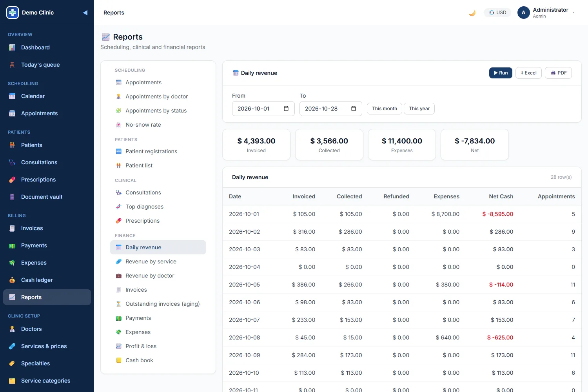Screen dimensions: 588x392
Task: Export the report as PDF
Action: pyautogui.click(x=558, y=73)
